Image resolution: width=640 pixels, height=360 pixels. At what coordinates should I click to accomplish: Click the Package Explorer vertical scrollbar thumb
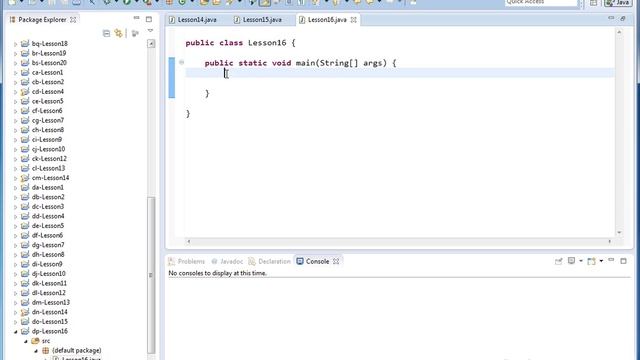coord(151,275)
